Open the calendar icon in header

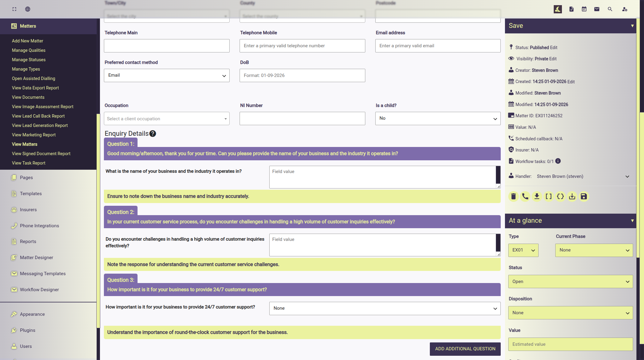coord(584,9)
